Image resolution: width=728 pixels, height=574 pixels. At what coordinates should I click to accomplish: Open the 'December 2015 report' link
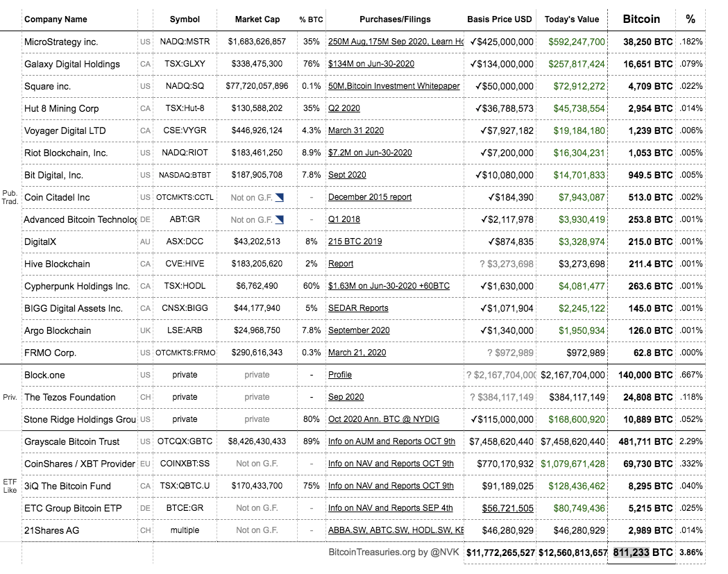(370, 197)
